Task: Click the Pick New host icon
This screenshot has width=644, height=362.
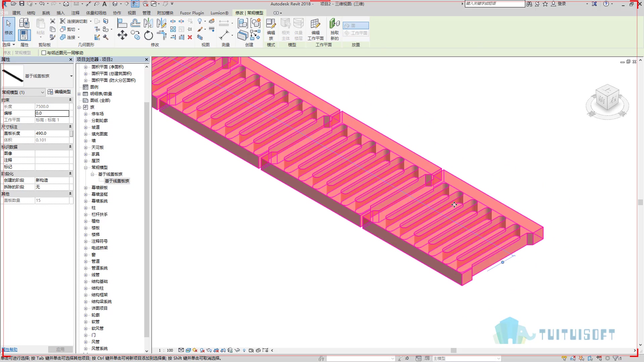Action: (334, 29)
